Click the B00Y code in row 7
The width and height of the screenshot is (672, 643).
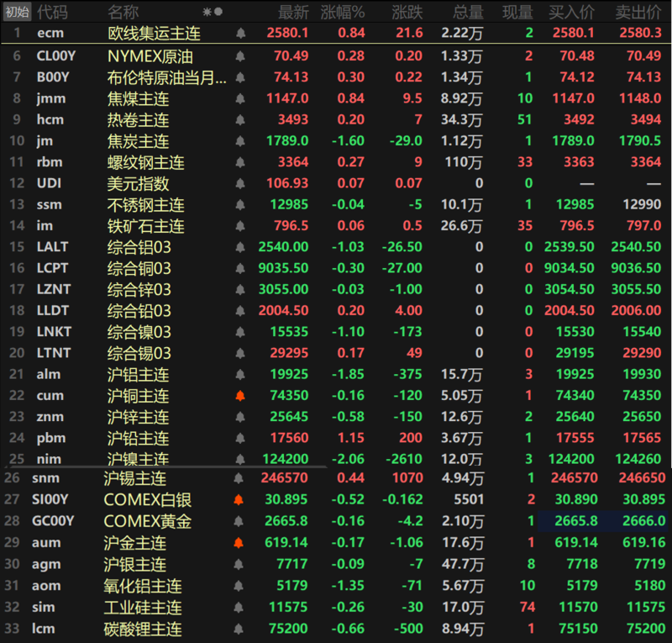53,77
